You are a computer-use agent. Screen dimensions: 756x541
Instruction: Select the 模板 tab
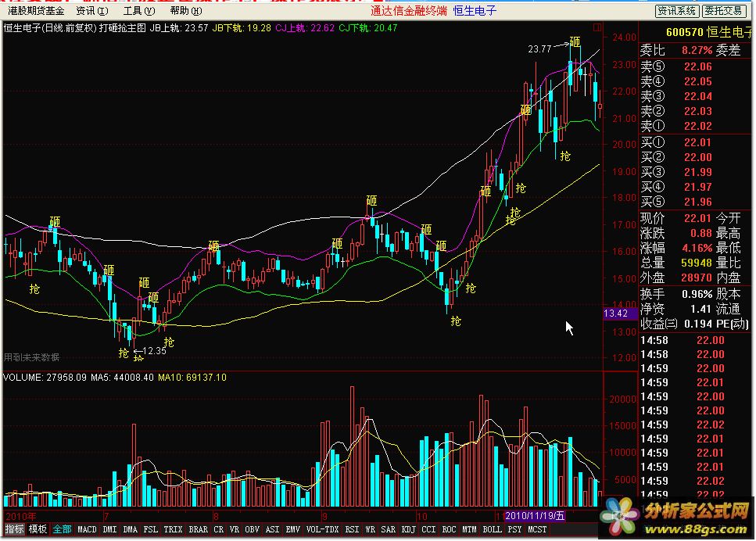[x=37, y=529]
